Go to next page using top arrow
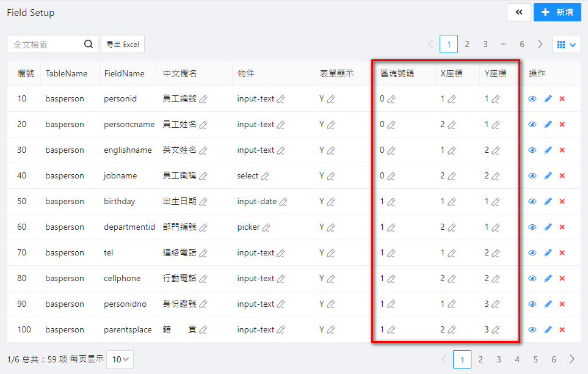588x374 pixels. [540, 44]
